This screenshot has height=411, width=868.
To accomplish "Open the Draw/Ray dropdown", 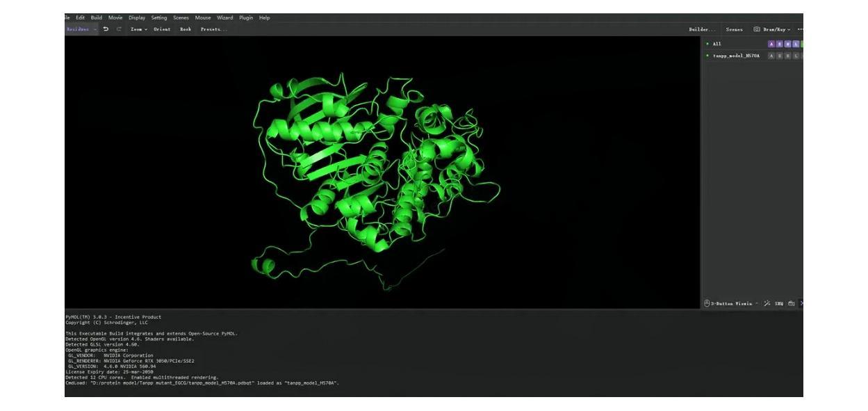I will (x=776, y=29).
